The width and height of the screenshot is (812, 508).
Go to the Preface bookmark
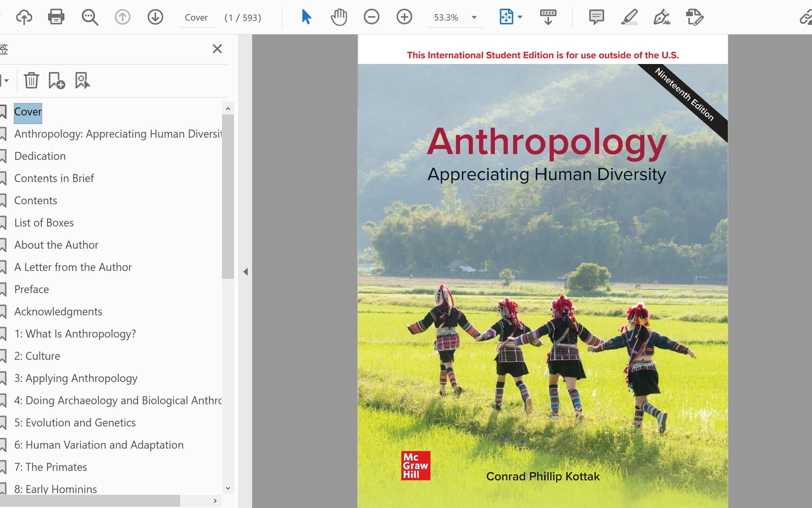click(x=31, y=289)
